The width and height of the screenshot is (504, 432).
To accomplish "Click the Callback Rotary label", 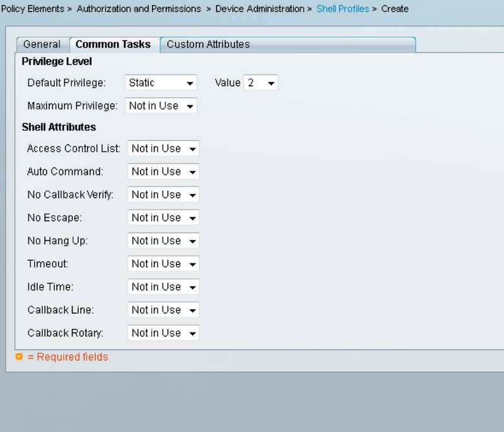I will coord(66,333).
